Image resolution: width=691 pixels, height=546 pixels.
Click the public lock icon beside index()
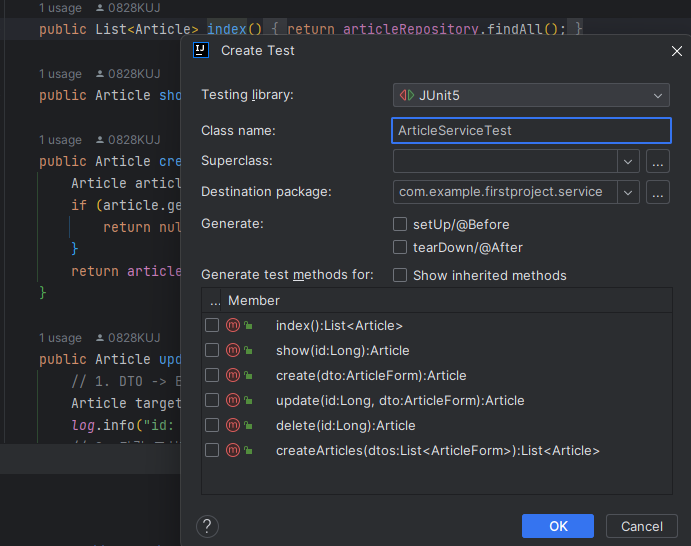pos(249,326)
